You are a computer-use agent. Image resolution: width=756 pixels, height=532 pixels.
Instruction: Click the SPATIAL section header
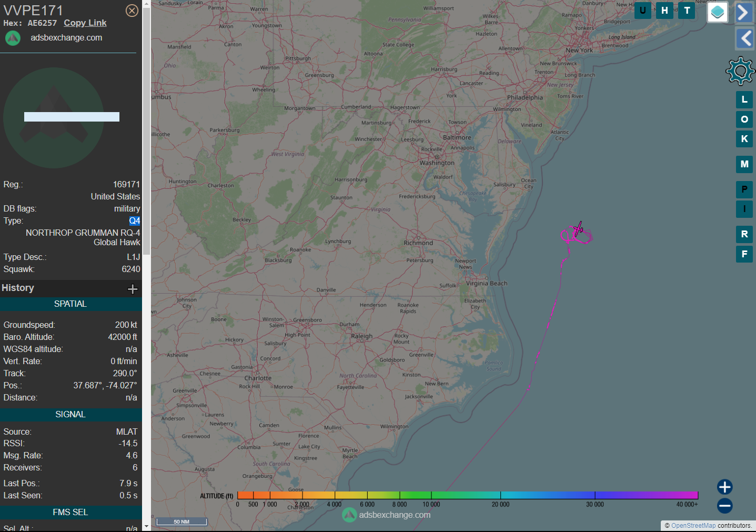point(70,304)
